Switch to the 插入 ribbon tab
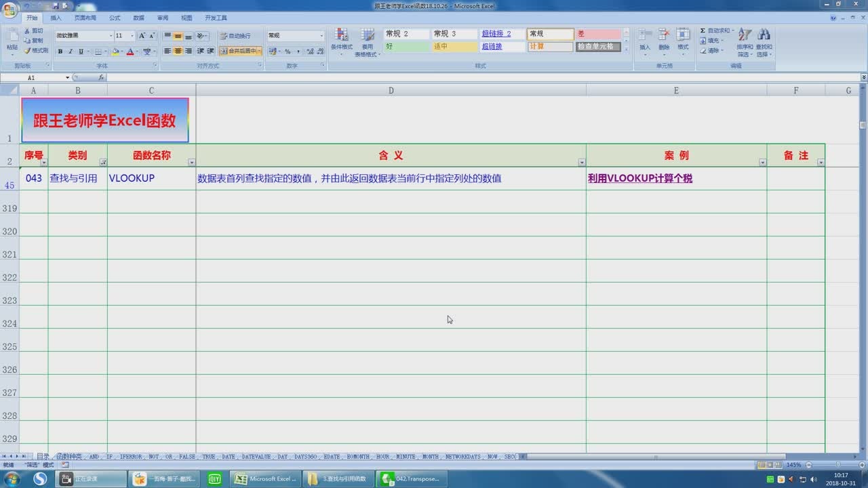The height and width of the screenshot is (488, 868). 56,18
